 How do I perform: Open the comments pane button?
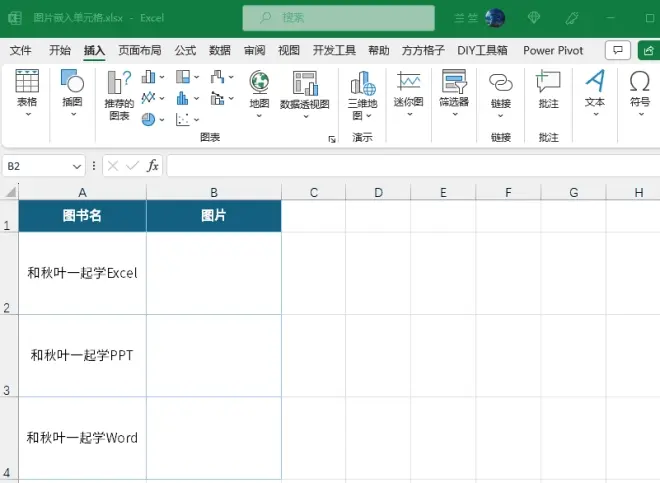pos(617,51)
